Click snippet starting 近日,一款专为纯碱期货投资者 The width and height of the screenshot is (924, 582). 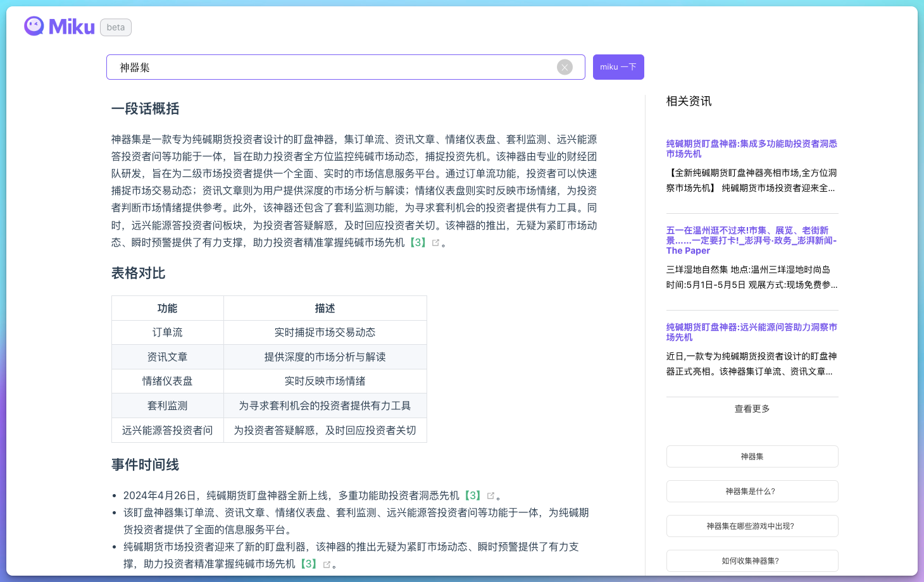(752, 364)
